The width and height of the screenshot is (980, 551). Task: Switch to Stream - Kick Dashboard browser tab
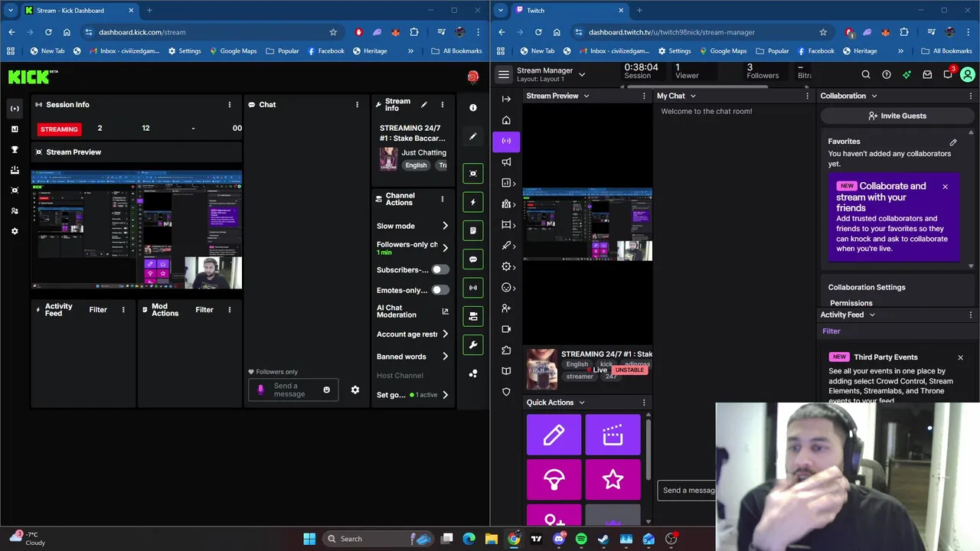[79, 11]
